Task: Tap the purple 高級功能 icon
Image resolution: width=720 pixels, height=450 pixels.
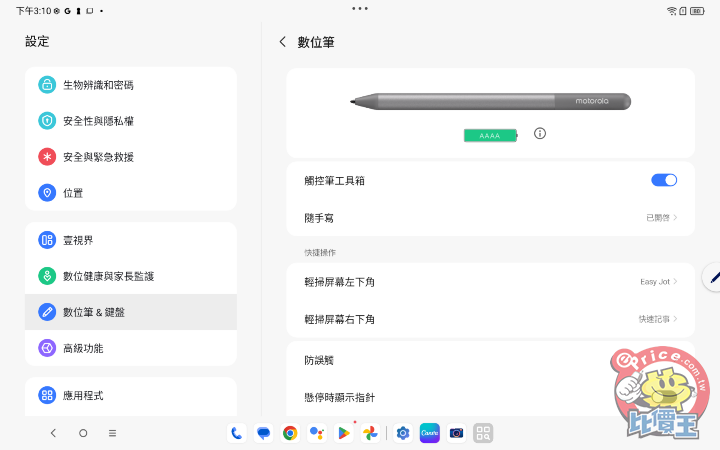Action: [47, 348]
